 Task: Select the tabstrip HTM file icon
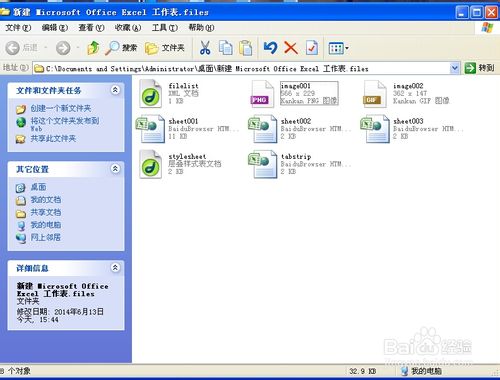263,164
